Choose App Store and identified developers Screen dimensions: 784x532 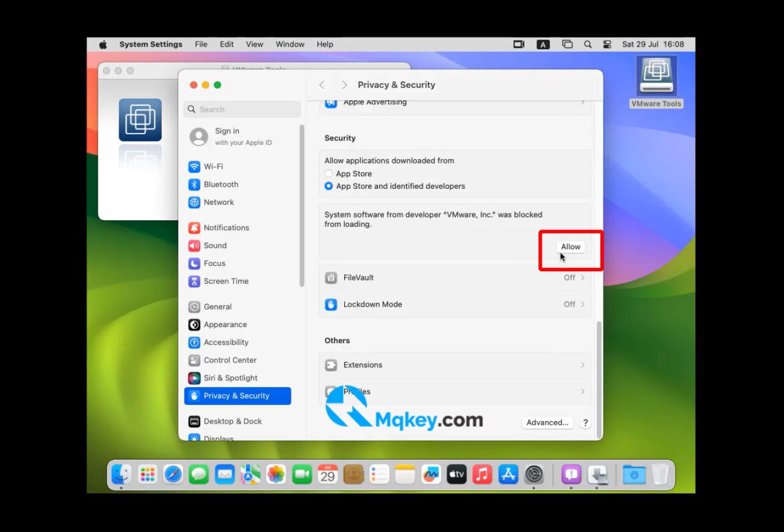click(x=329, y=186)
